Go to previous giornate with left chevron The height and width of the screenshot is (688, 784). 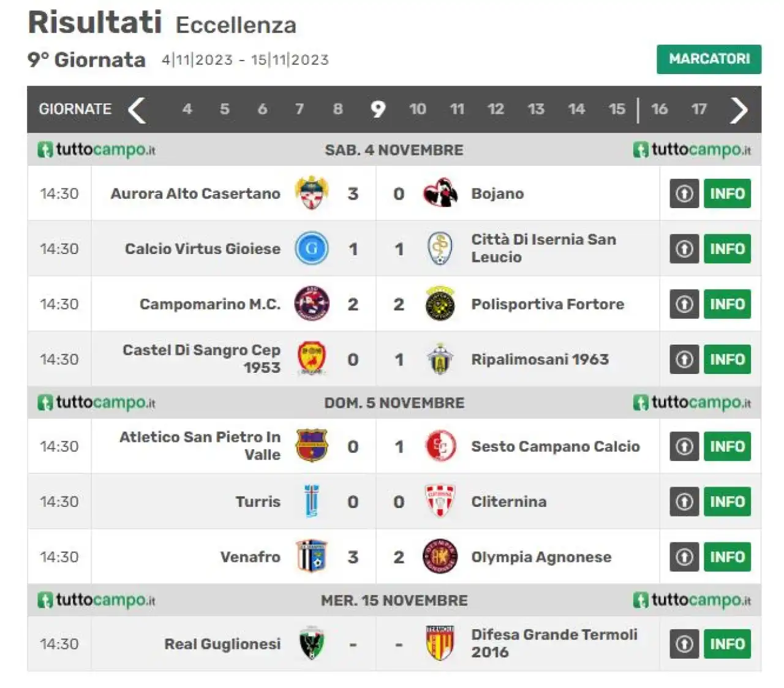[x=137, y=110]
